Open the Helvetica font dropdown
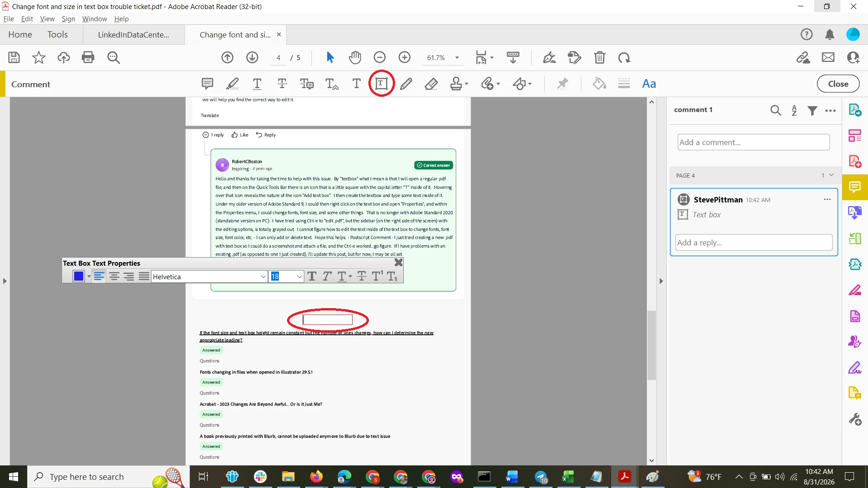 (209, 277)
